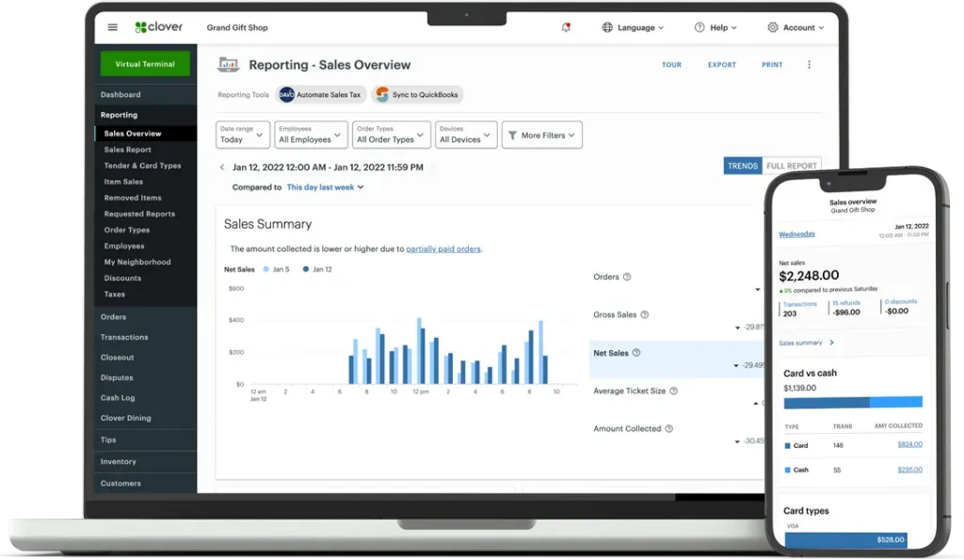Switch to the FULL REPORT tab
Viewport: 964px width, 560px height.
pyautogui.click(x=791, y=166)
